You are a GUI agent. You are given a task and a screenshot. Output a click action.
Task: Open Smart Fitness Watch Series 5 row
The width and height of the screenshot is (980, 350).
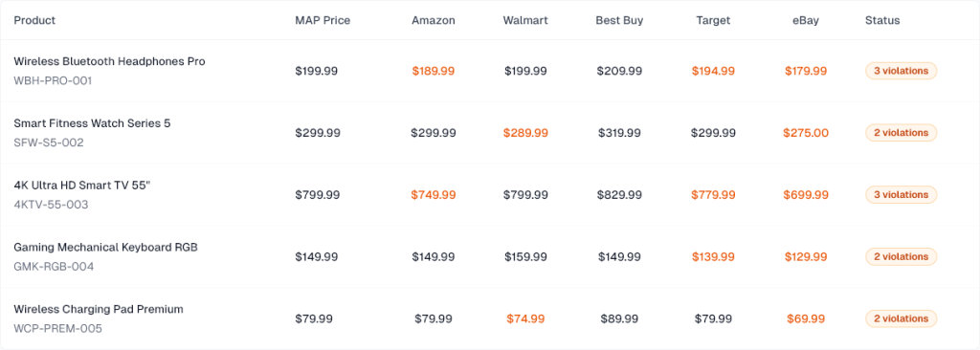pyautogui.click(x=489, y=133)
